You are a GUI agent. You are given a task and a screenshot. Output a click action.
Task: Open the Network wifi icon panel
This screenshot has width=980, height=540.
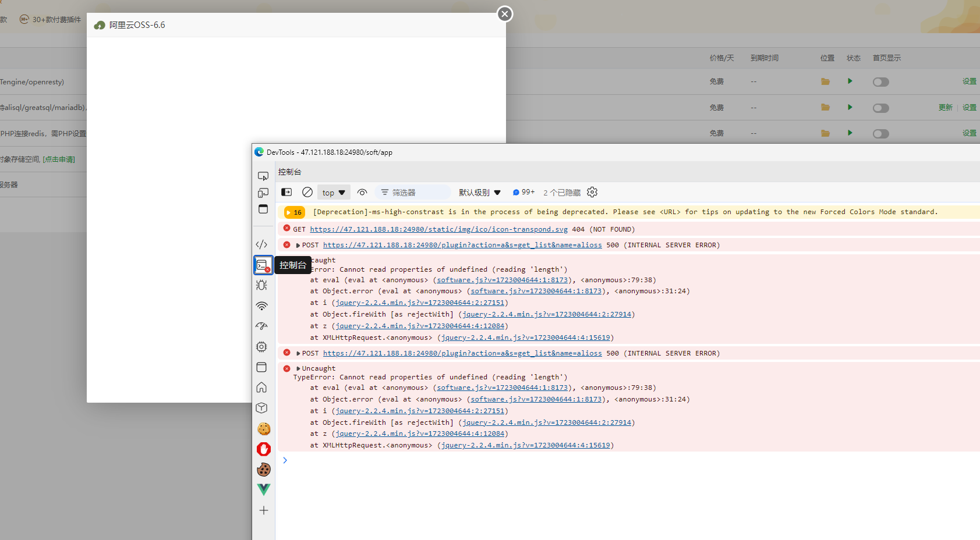coord(262,305)
